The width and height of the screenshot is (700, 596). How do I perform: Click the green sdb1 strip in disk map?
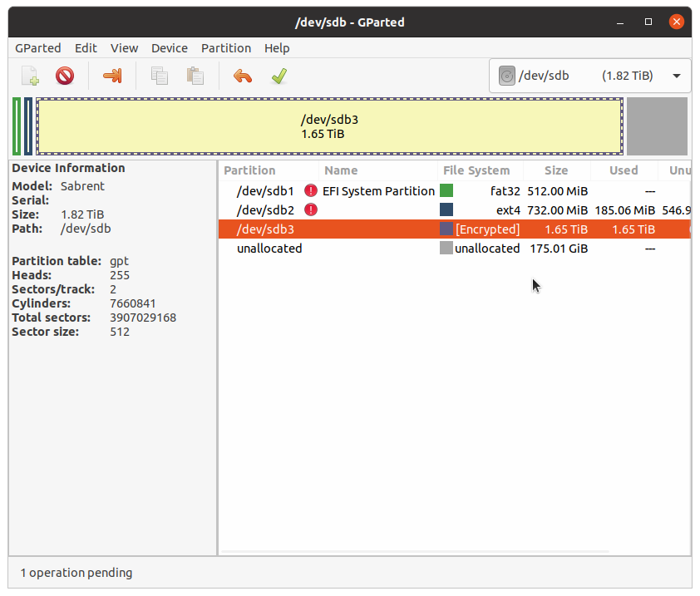[17, 126]
